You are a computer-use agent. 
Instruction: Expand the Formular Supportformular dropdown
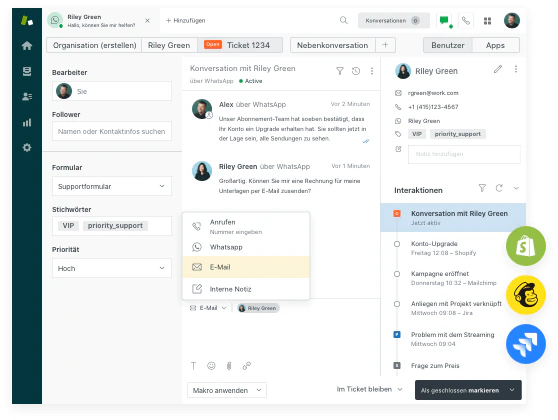[x=112, y=186]
